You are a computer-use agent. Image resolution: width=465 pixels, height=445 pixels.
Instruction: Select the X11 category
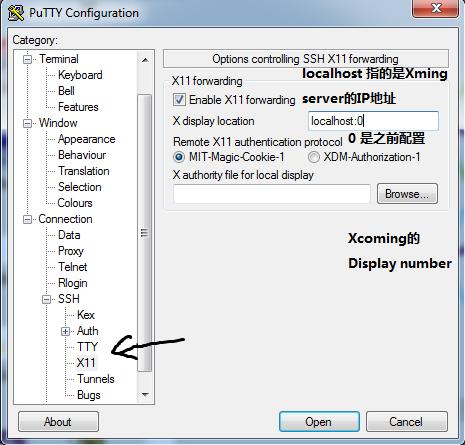[x=86, y=363]
